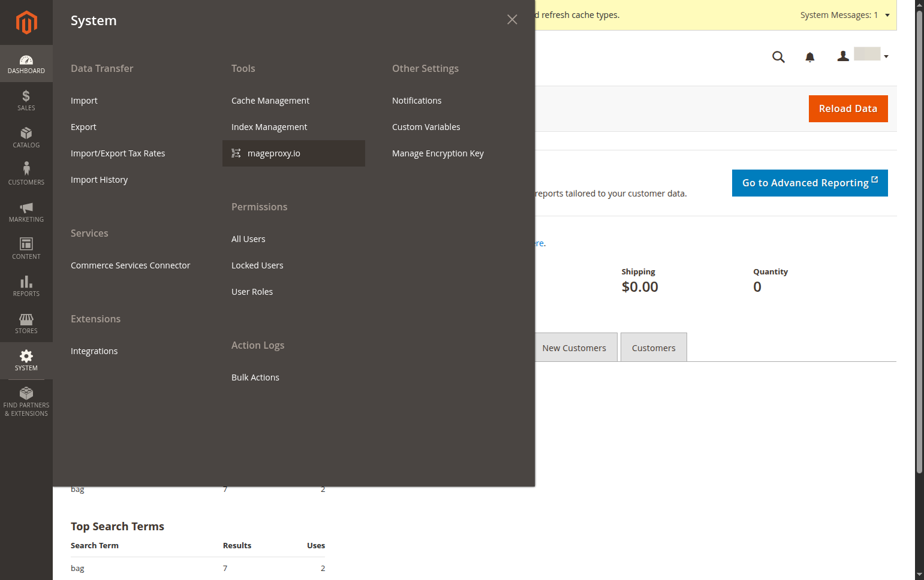
Task: Collapse the System sidebar menu item
Action: click(x=26, y=361)
